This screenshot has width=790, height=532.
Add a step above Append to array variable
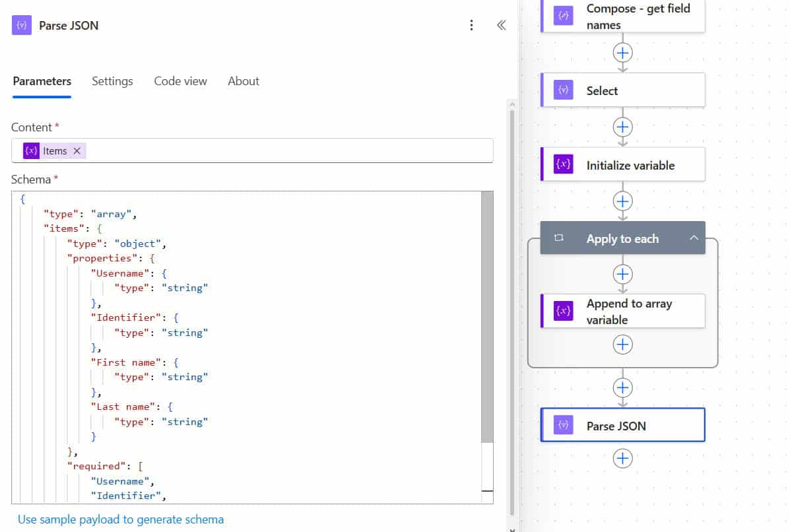coord(623,274)
